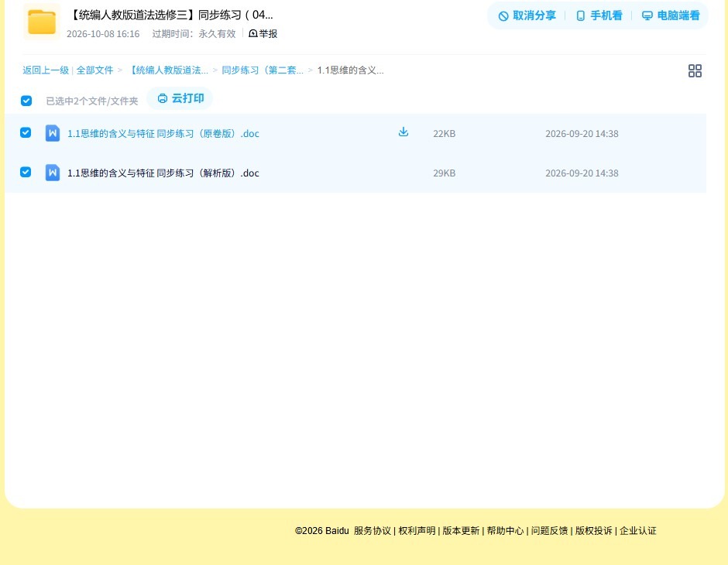
Task: Cancel the share with 取消分享
Action: point(527,15)
